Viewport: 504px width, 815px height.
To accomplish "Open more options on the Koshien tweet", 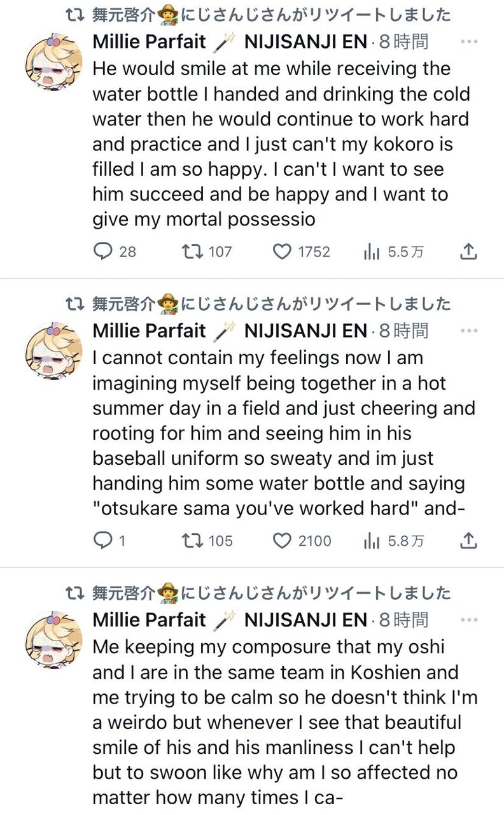I will pos(468,620).
